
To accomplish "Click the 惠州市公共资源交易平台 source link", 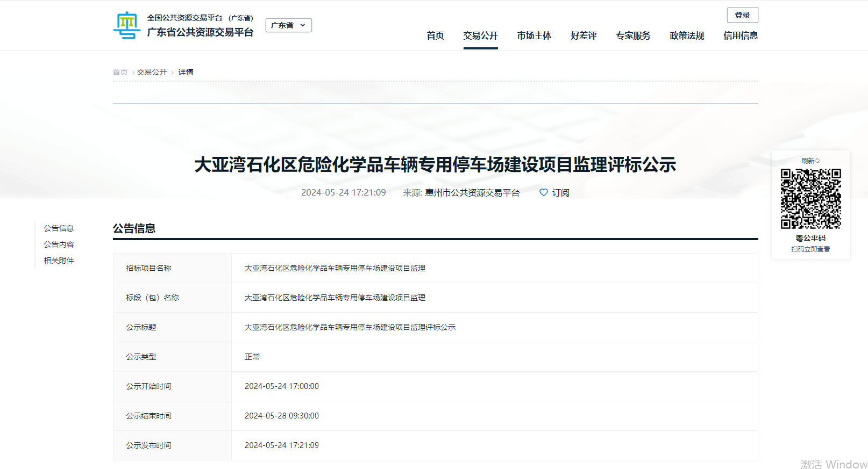I will (x=472, y=192).
